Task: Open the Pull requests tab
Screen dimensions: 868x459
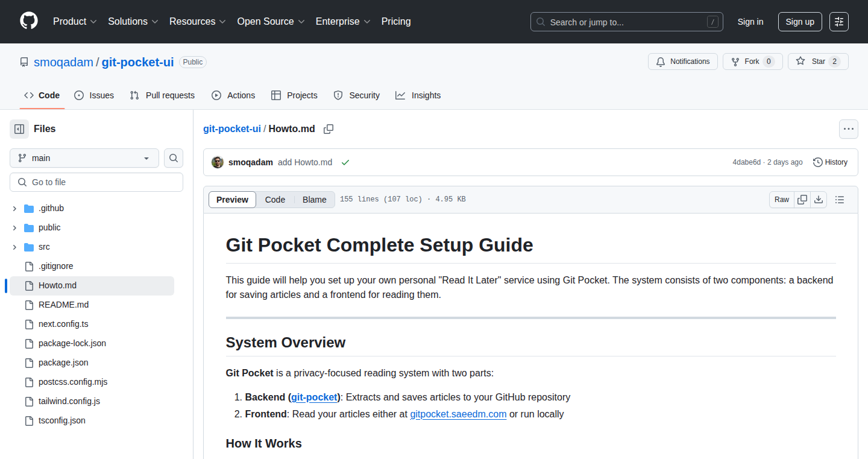Action: (x=162, y=95)
